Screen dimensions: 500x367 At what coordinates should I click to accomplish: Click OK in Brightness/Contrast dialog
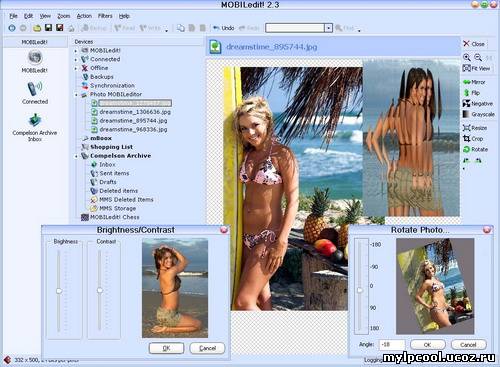point(166,348)
